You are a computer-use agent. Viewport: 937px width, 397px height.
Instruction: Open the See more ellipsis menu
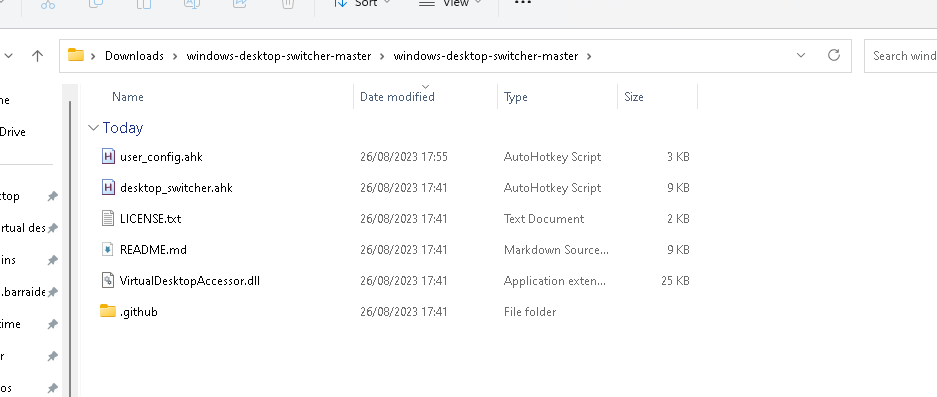(x=523, y=3)
